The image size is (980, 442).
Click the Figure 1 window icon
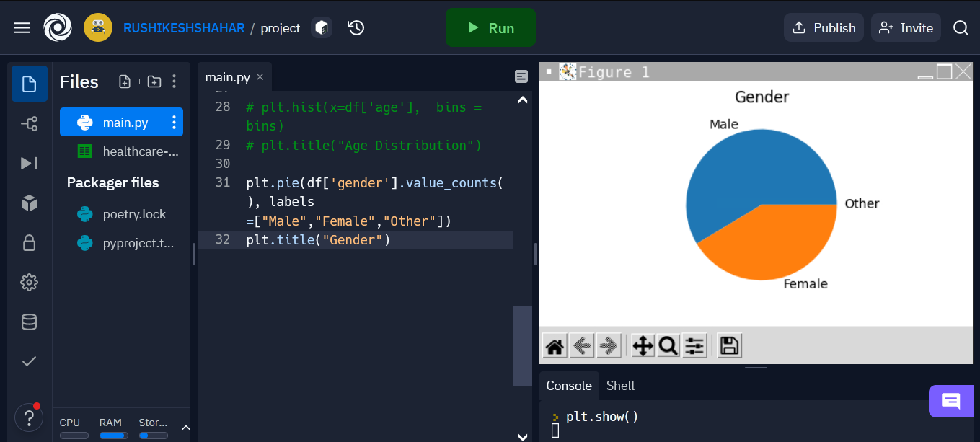[x=568, y=71]
